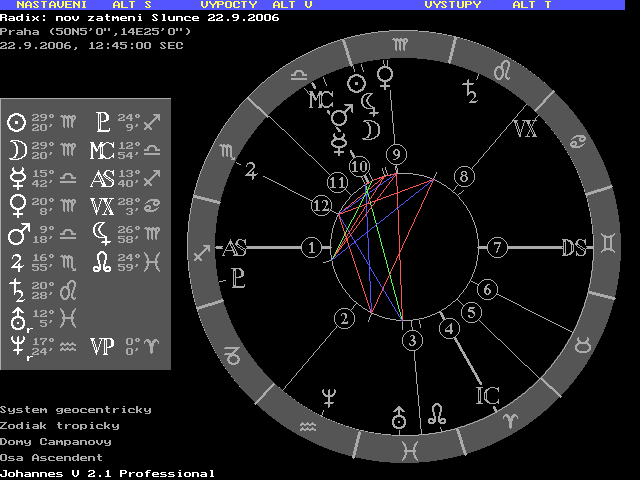
Task: Open the NASTAVENI menu
Action: point(45,5)
